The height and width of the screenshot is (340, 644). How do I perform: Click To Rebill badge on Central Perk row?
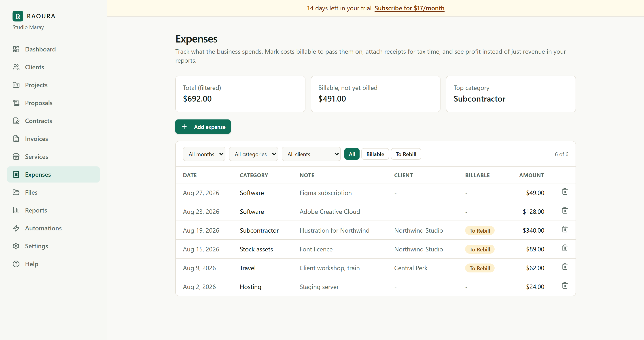tap(479, 268)
